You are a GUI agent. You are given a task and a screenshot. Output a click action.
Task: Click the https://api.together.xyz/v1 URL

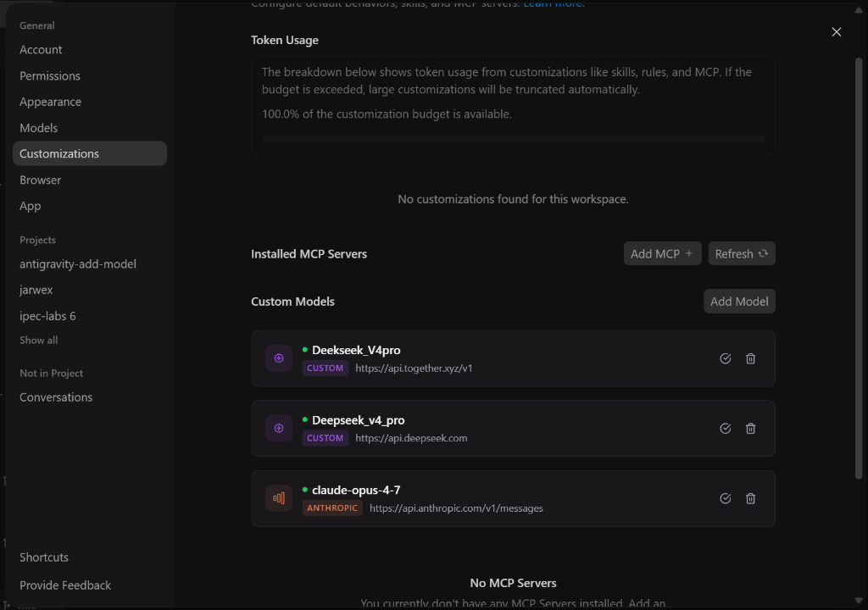pos(414,368)
